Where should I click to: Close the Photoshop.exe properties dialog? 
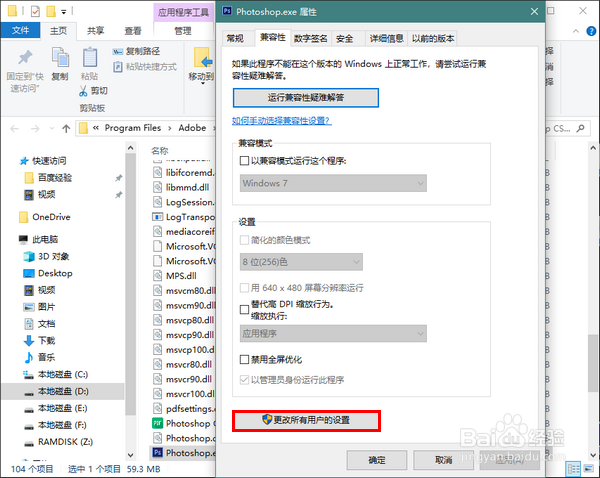534,12
